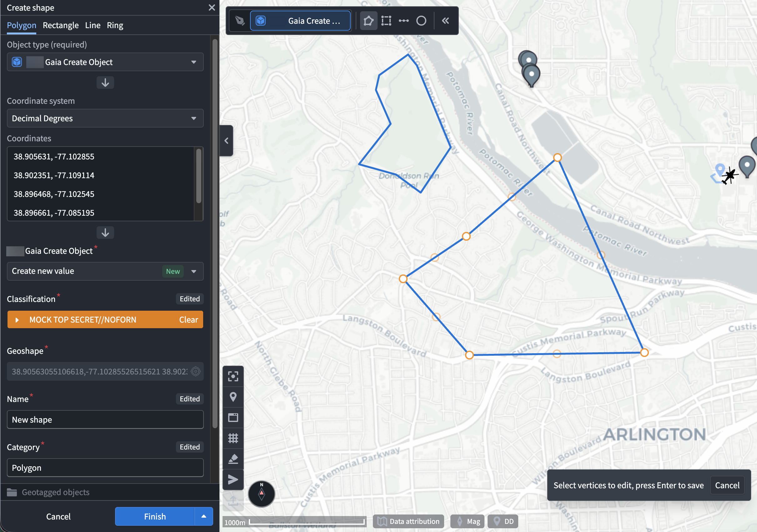Select the circle draw tool in map toolbar
Viewport: 757px width, 532px height.
(421, 21)
